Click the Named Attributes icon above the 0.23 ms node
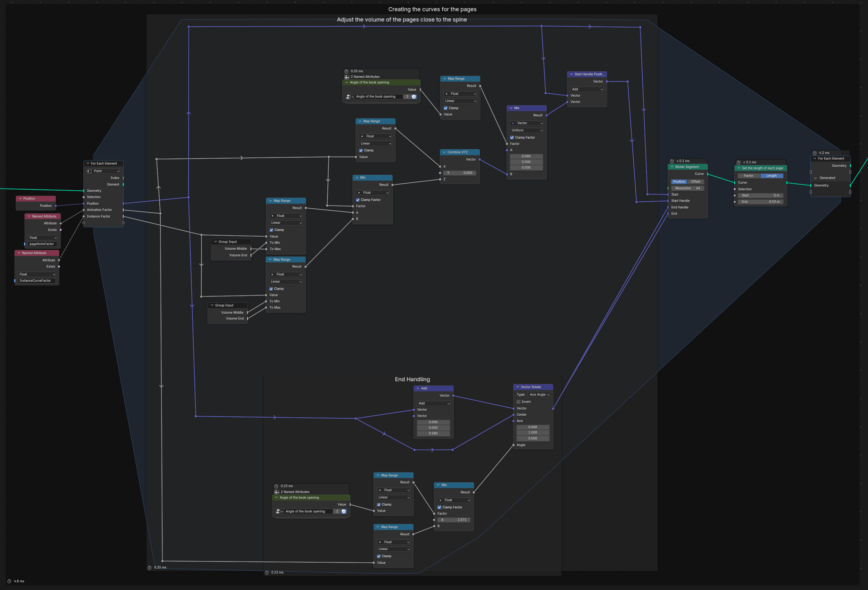Screen dimensions: 868x590 [277, 492]
